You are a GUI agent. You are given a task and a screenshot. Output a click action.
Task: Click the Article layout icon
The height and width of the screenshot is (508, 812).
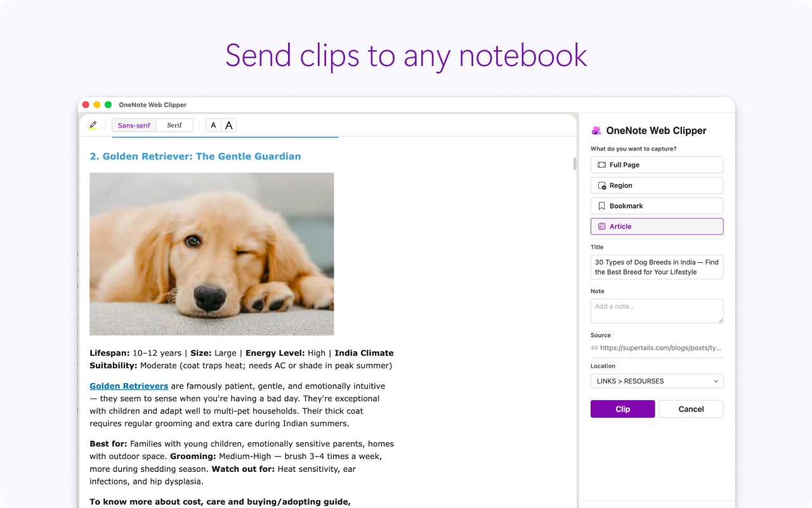click(601, 227)
